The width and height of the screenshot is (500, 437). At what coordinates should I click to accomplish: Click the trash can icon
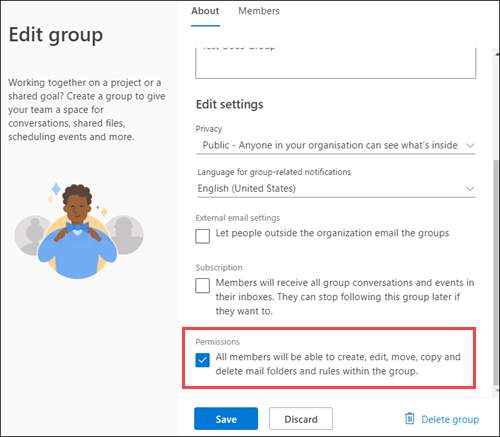coord(410,418)
